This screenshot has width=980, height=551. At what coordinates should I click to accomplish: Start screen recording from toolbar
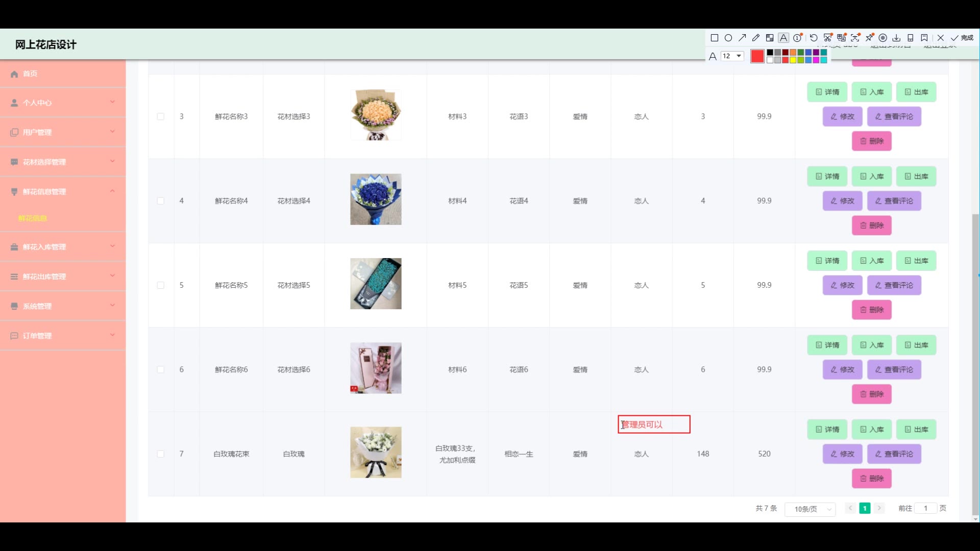[883, 38]
